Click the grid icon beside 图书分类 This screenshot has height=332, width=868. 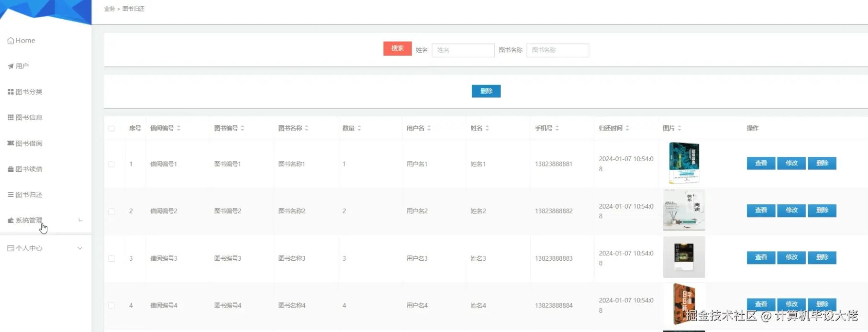click(11, 92)
